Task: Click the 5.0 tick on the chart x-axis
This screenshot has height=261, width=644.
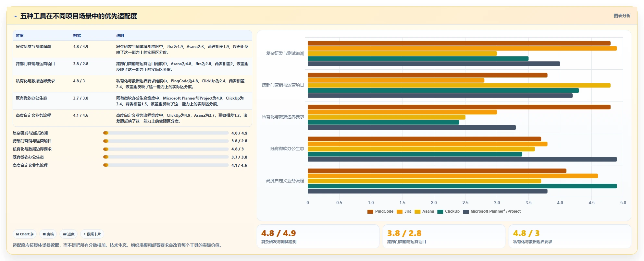Action: [x=623, y=203]
